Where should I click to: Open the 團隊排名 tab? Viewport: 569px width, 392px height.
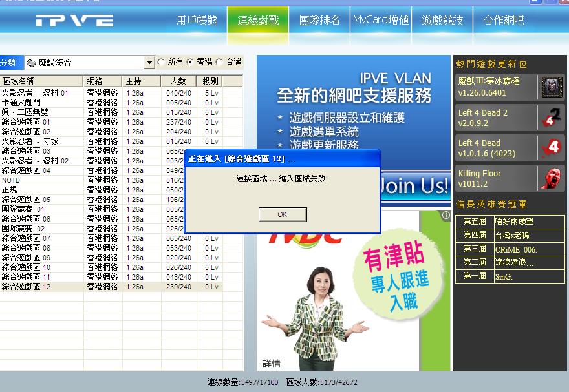tap(319, 20)
